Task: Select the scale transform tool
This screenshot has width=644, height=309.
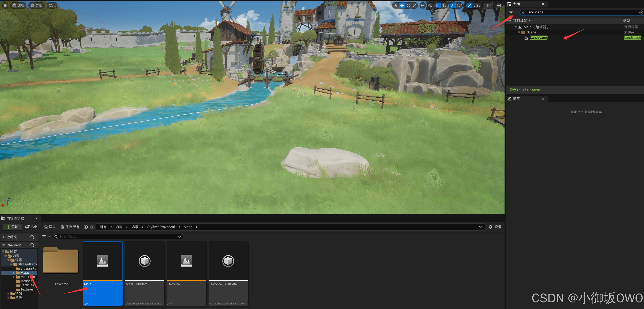Action: click(415, 5)
